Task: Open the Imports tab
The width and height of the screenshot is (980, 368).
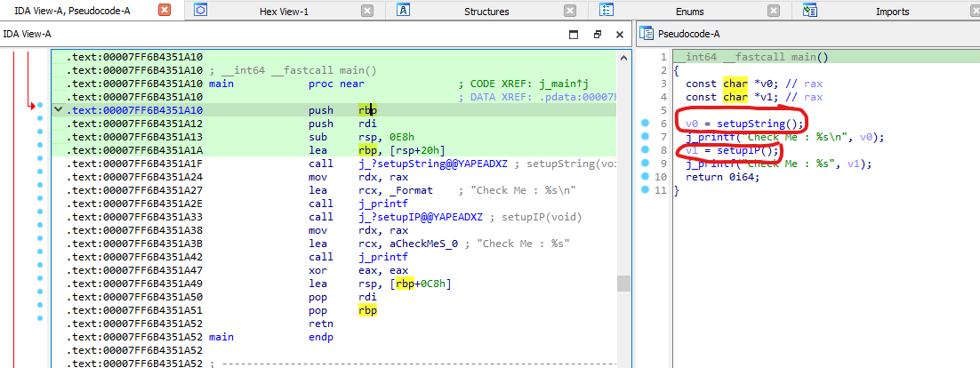Action: pyautogui.click(x=892, y=12)
